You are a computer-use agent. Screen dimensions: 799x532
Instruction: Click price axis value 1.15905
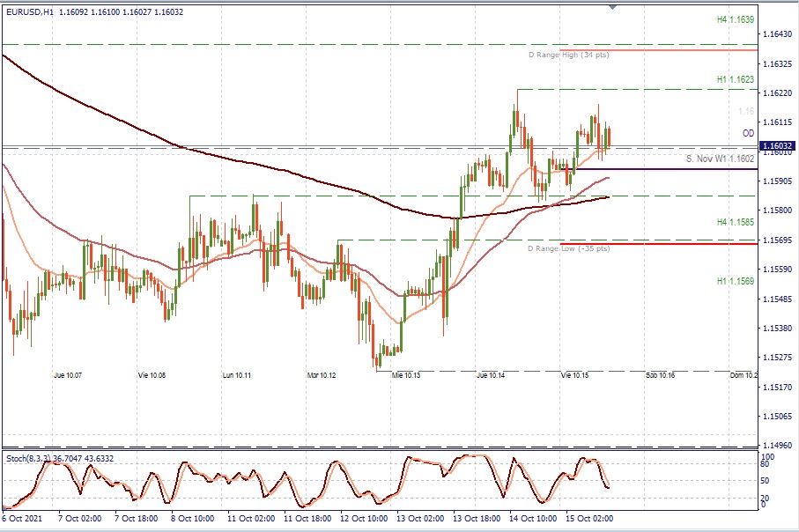pos(778,181)
